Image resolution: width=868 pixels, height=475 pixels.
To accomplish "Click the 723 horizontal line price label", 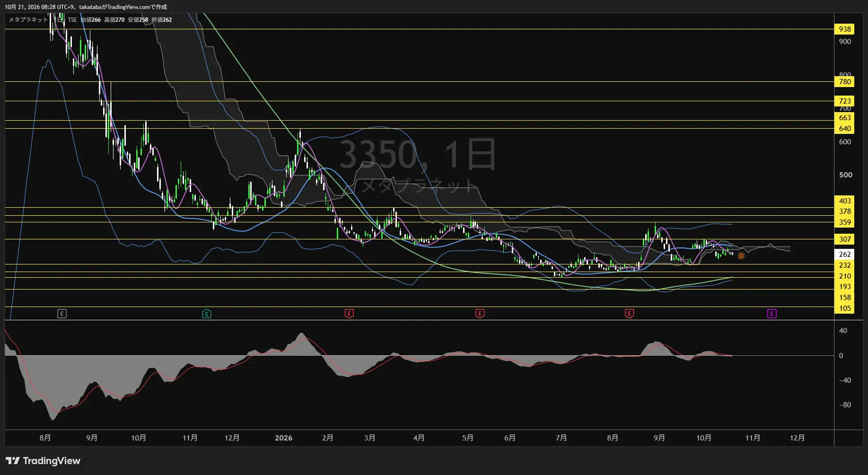I will click(x=844, y=101).
